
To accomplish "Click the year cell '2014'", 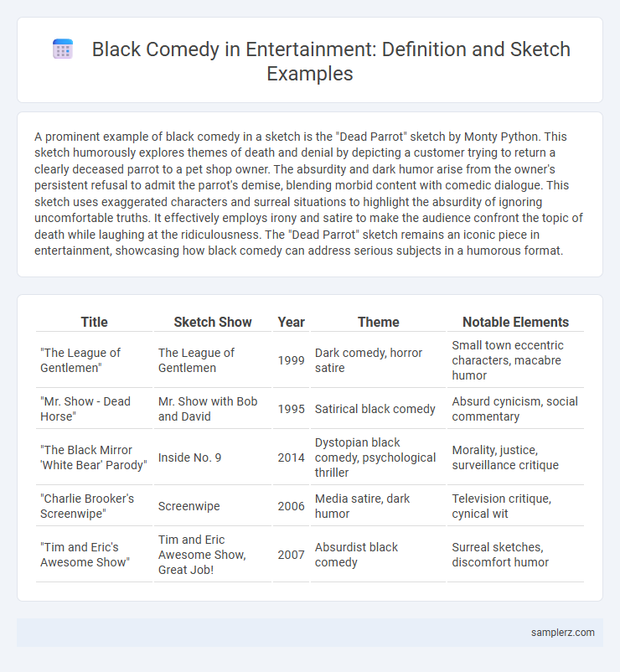I will [x=291, y=457].
